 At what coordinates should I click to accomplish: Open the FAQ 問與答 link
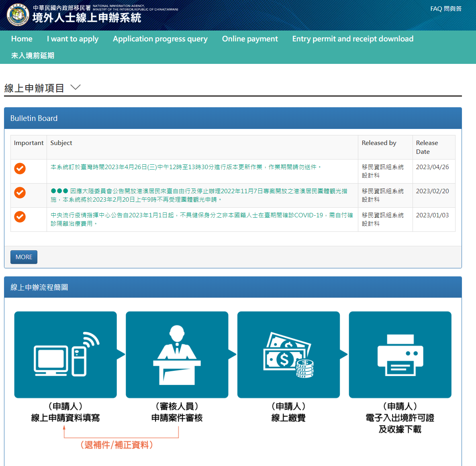(446, 9)
